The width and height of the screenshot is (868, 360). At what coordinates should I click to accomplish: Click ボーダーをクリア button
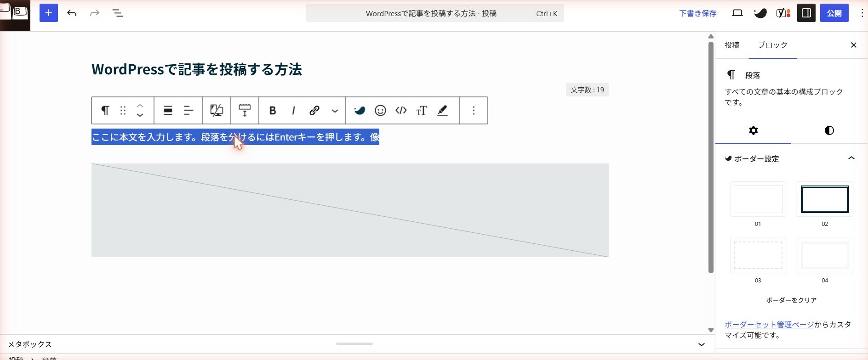coord(791,300)
